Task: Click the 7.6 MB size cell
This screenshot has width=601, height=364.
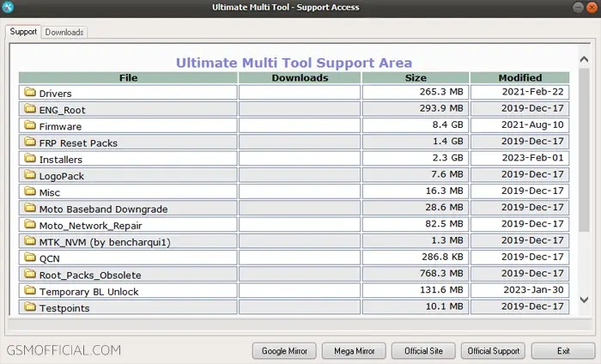Action: (416, 174)
